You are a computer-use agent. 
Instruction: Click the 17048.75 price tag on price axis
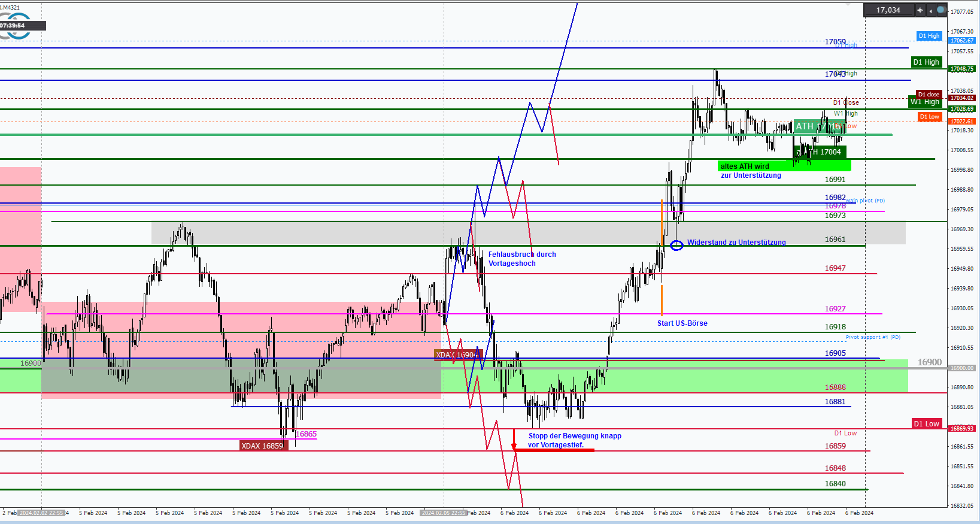[x=962, y=69]
